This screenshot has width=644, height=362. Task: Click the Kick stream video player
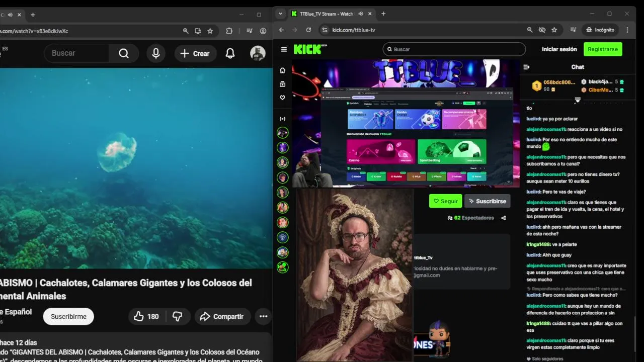406,123
